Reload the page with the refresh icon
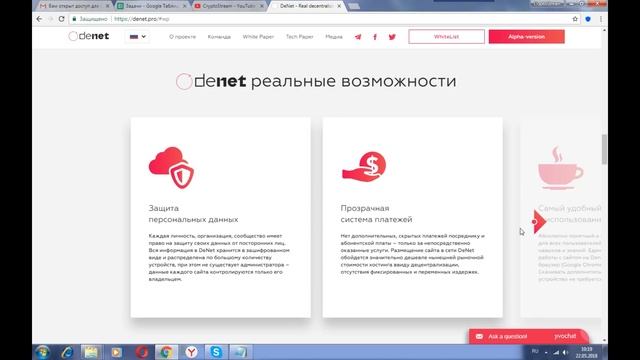 (61, 19)
